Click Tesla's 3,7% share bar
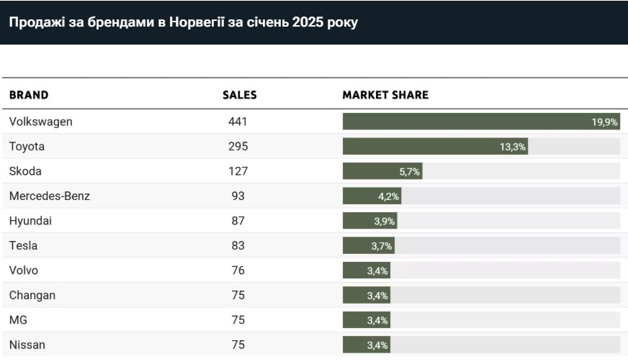The height and width of the screenshot is (364, 628). coord(369,245)
